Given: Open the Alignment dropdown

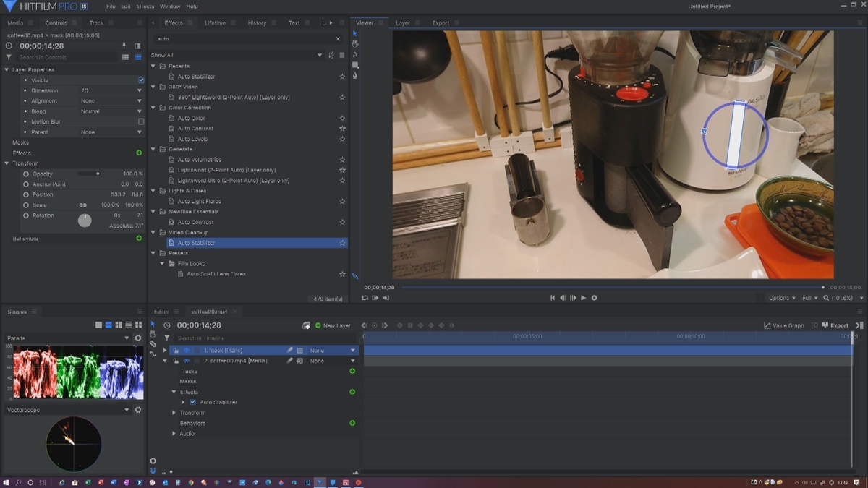Looking at the screenshot, I should [x=111, y=101].
